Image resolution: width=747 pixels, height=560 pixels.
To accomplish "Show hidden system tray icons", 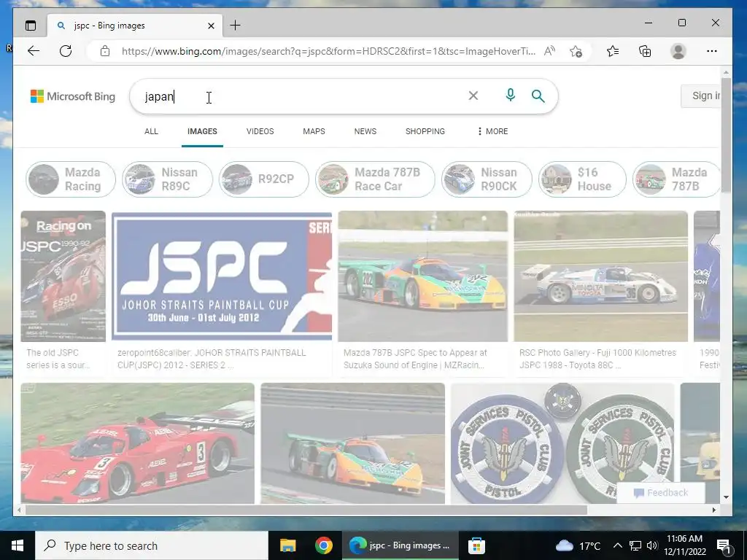I will 617,545.
